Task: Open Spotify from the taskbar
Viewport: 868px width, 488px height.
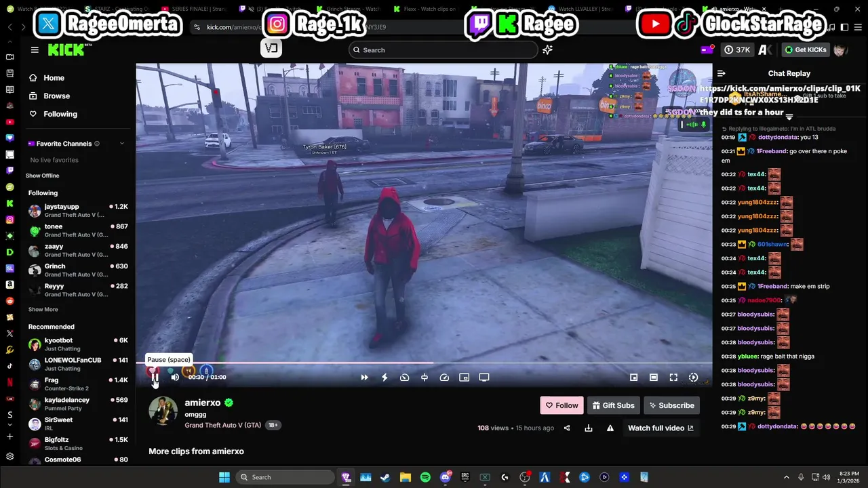Action: (x=425, y=477)
